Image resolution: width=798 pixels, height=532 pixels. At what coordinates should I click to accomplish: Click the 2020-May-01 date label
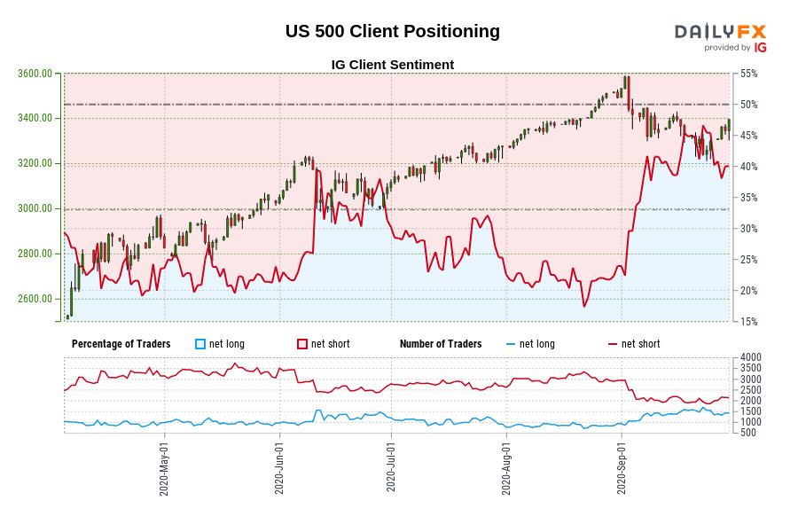pos(164,468)
